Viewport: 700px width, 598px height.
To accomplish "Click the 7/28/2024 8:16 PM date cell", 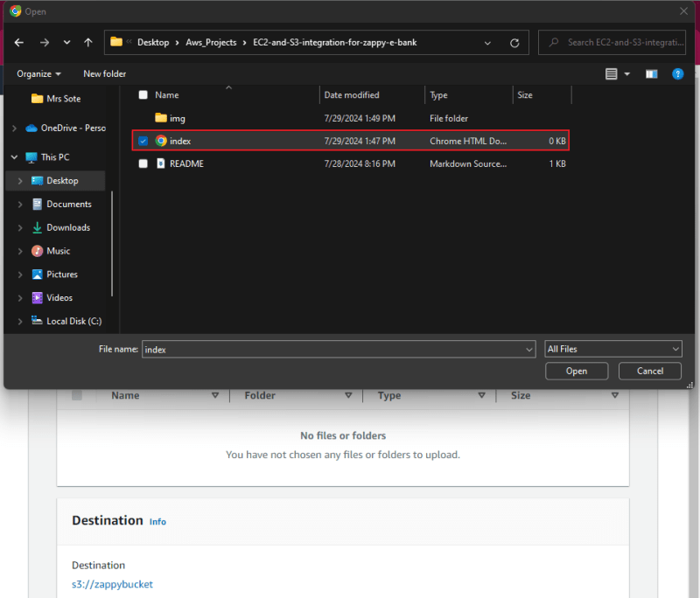I will (360, 163).
